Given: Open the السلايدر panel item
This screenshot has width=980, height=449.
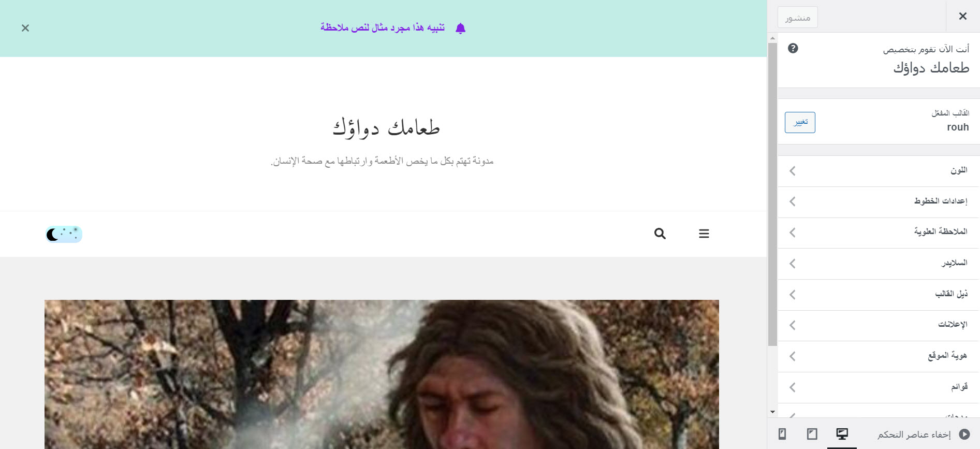Looking at the screenshot, I should (879, 264).
